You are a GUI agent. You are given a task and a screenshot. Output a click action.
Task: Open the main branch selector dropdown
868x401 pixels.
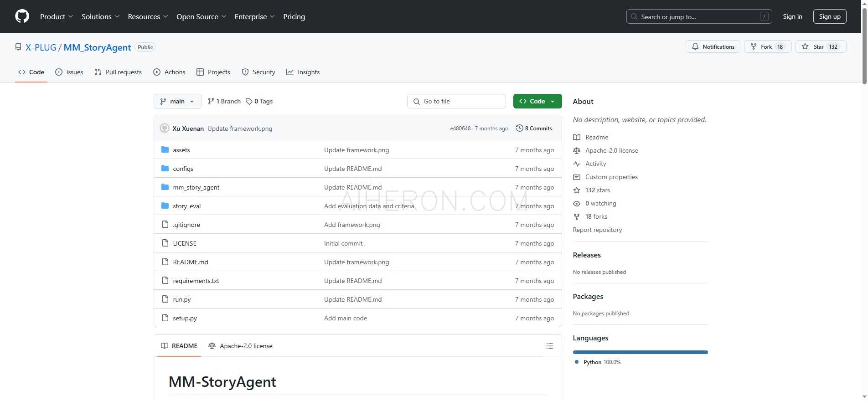[x=177, y=101]
